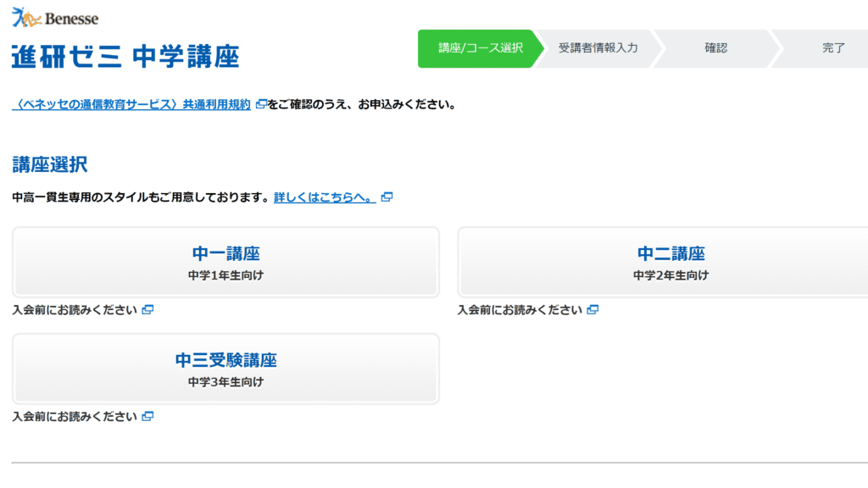Go to the 受講者情報入力 step
Viewport: 868px width, 488px height.
pos(598,48)
